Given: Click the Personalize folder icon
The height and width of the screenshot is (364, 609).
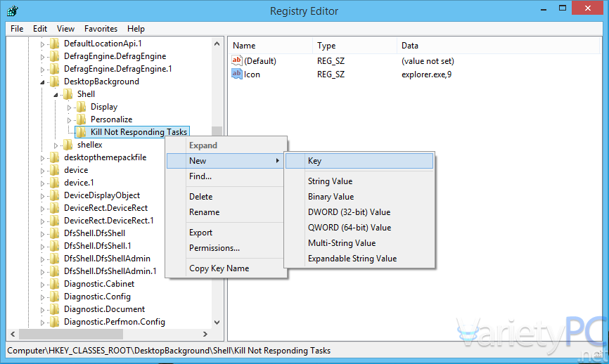Looking at the screenshot, I should coord(82,119).
